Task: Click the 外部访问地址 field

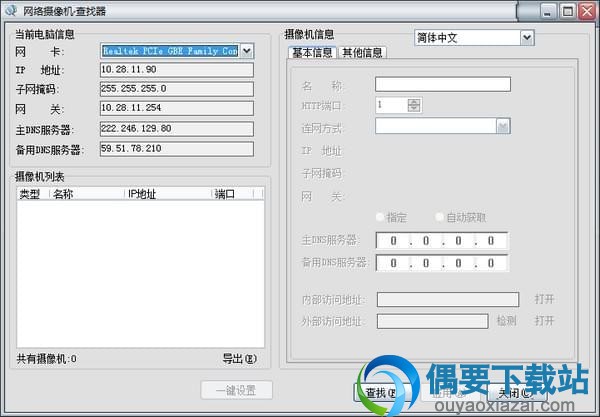Action: coord(432,321)
